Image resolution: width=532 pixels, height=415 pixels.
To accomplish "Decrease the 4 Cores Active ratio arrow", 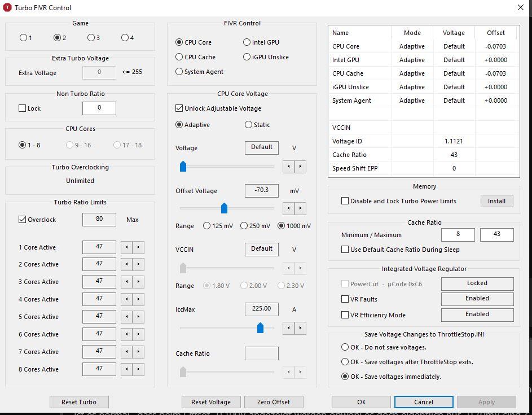I will point(126,299).
